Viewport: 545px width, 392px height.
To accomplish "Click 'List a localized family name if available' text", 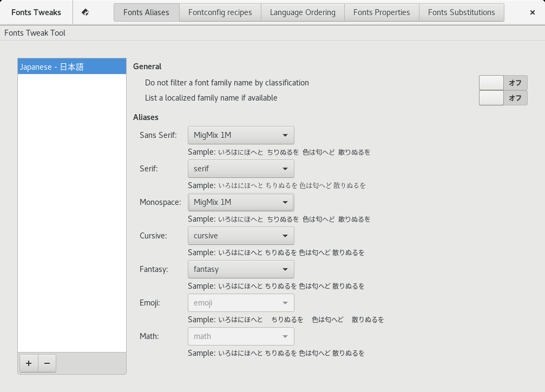I will coord(211,98).
